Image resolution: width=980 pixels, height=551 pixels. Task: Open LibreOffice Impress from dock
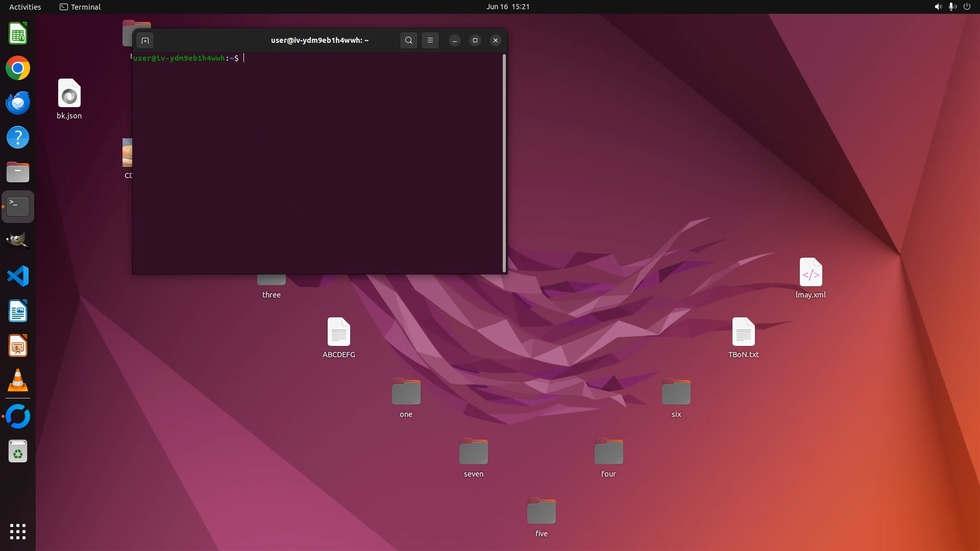tap(18, 346)
